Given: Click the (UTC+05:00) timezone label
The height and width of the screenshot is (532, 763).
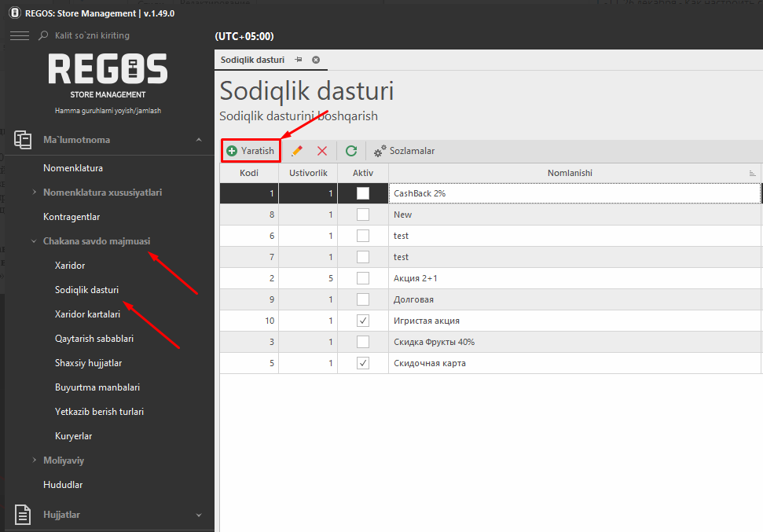Looking at the screenshot, I should (244, 36).
